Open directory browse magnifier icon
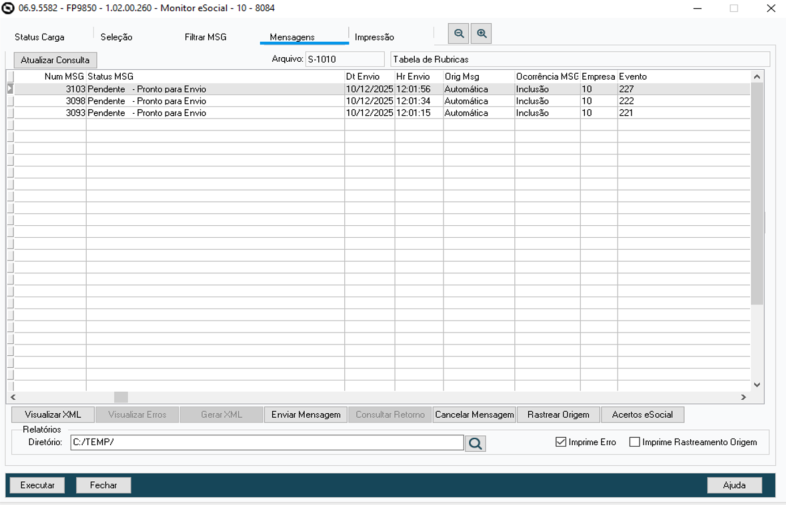Screen dimensions: 786x505 point(475,443)
